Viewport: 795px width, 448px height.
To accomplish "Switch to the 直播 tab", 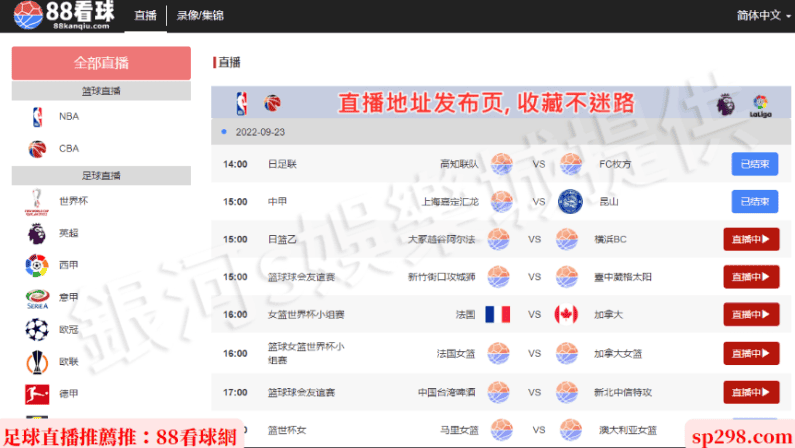I will tap(146, 16).
